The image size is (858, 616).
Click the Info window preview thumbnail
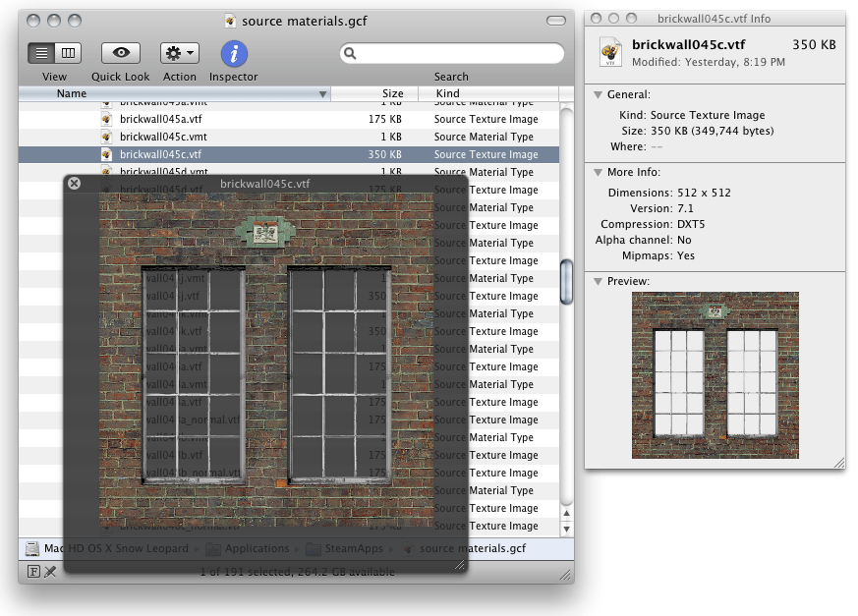click(x=715, y=375)
